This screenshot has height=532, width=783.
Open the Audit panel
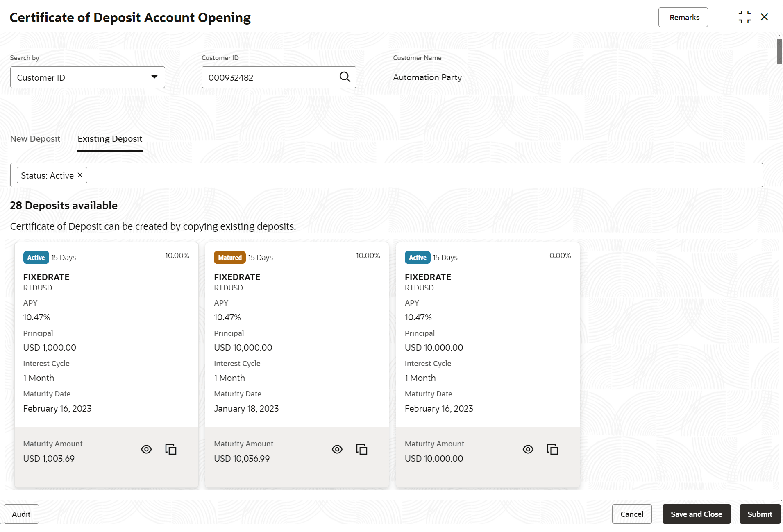21,514
